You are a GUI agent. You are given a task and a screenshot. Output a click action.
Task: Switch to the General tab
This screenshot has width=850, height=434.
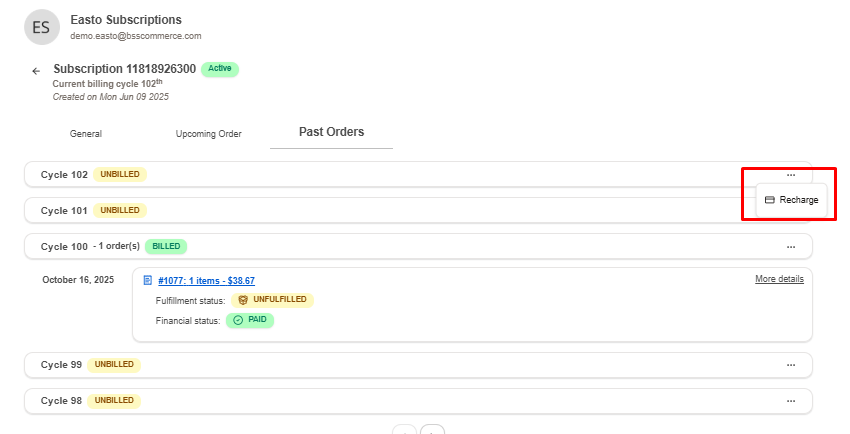pos(86,134)
